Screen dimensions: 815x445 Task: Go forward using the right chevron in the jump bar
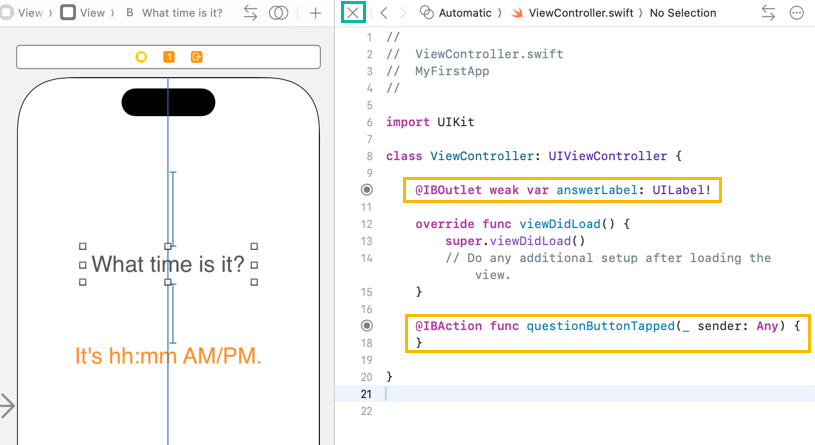point(402,13)
